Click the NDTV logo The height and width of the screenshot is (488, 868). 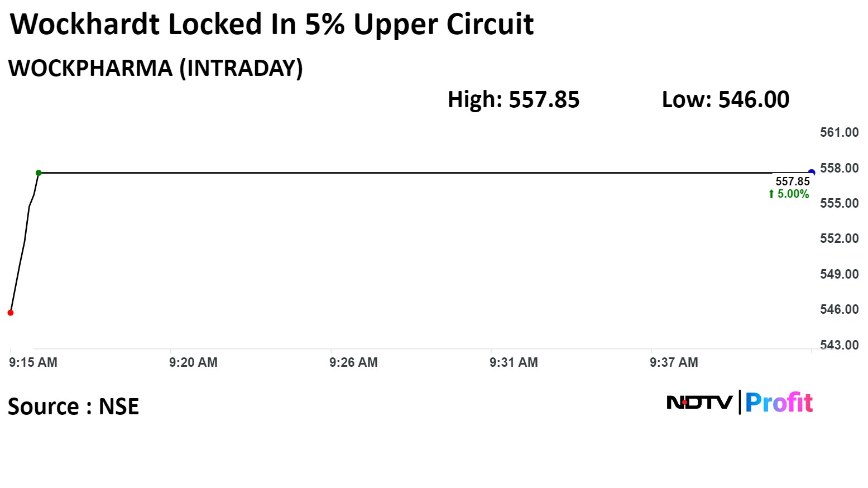pos(699,402)
